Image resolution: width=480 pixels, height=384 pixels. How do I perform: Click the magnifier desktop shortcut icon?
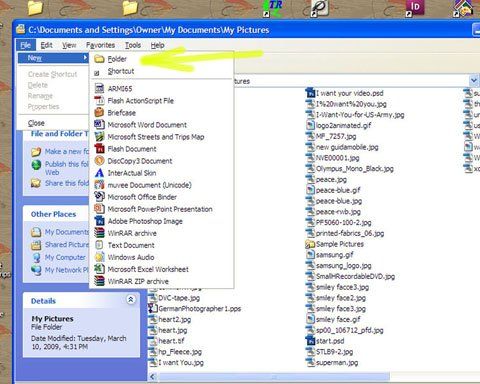pyautogui.click(x=320, y=8)
